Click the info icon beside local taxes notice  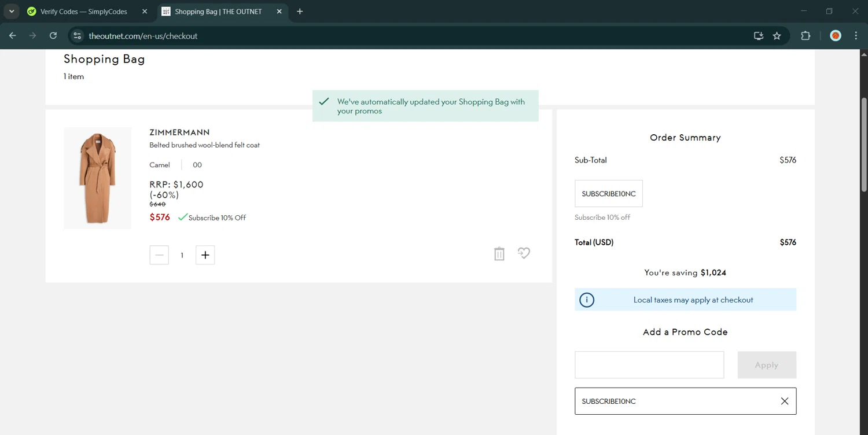pyautogui.click(x=587, y=300)
